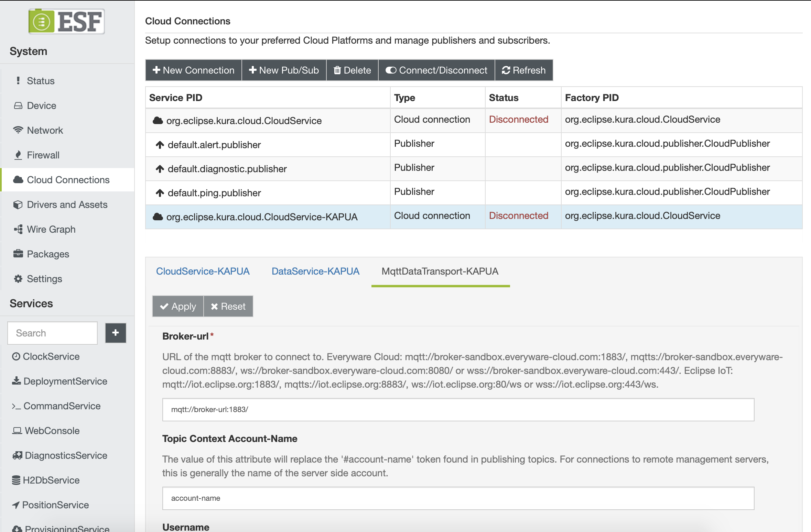Click the plus icon next to Services search
Image resolution: width=811 pixels, height=532 pixels.
point(116,333)
